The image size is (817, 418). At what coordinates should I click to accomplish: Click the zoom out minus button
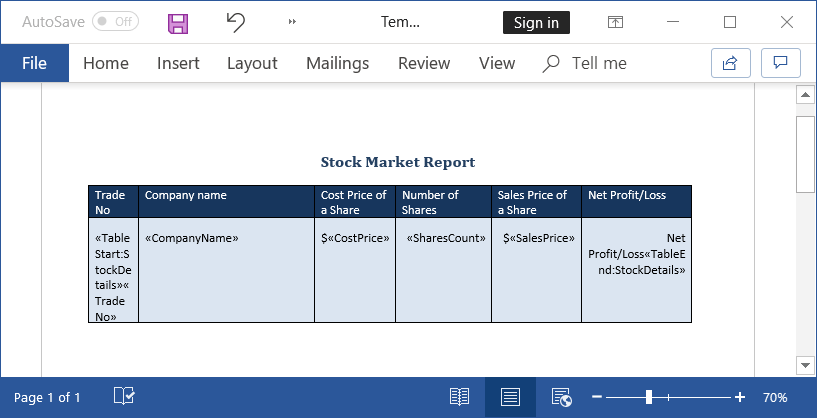(x=596, y=397)
